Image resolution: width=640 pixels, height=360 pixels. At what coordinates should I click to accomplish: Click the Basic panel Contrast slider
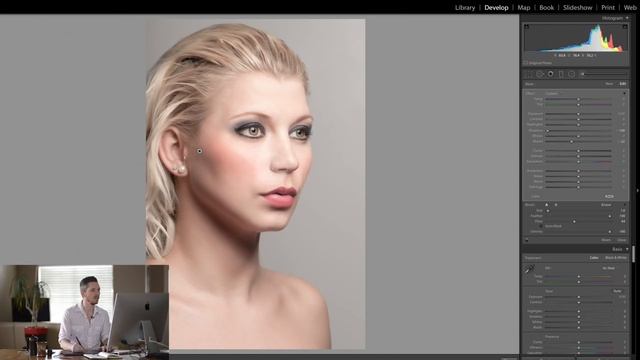578,302
